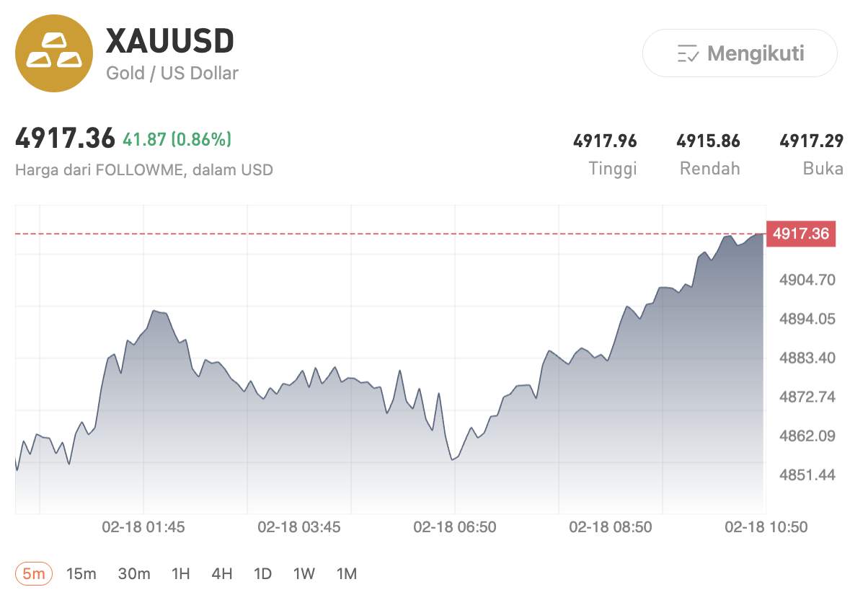Click the Buka open value 4917.29
Viewport: 868px width, 600px height.
[x=813, y=141]
